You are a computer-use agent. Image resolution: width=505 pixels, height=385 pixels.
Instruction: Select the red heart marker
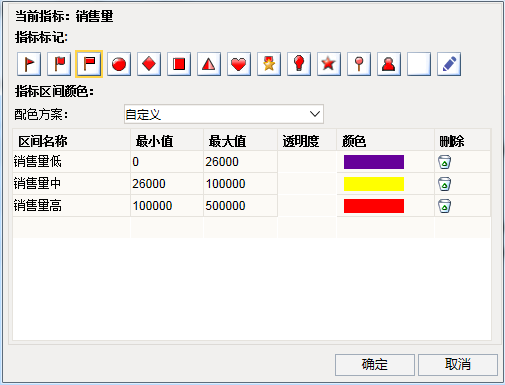[x=239, y=64]
